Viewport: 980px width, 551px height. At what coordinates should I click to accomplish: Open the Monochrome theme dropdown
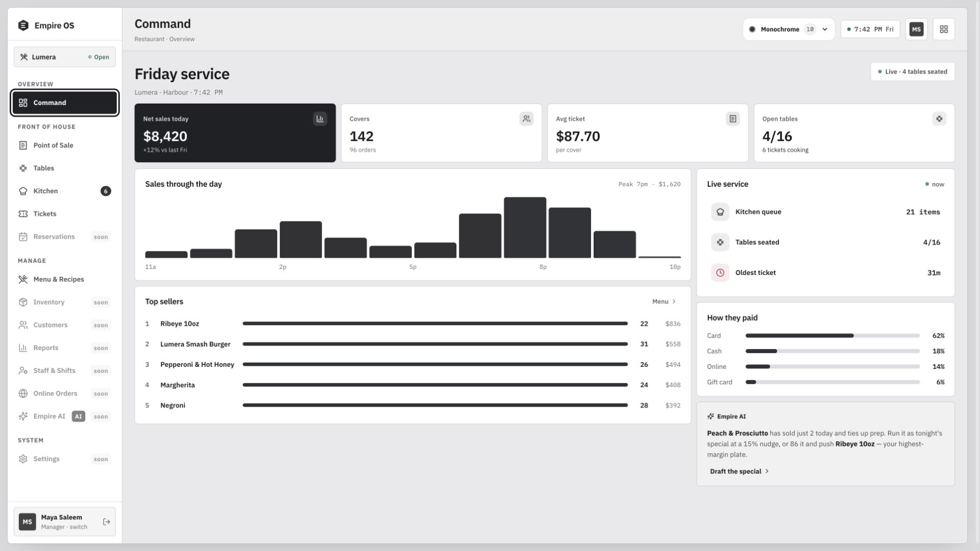click(789, 29)
